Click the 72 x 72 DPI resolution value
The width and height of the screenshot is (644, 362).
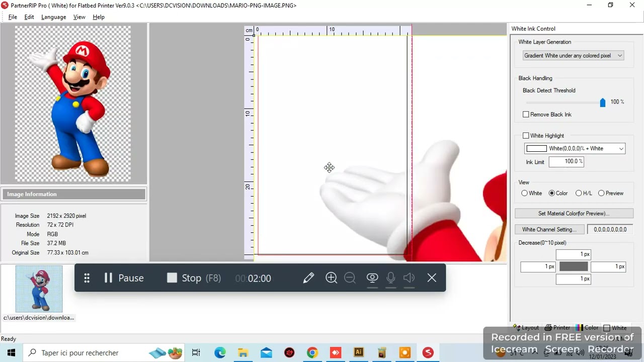(60, 225)
